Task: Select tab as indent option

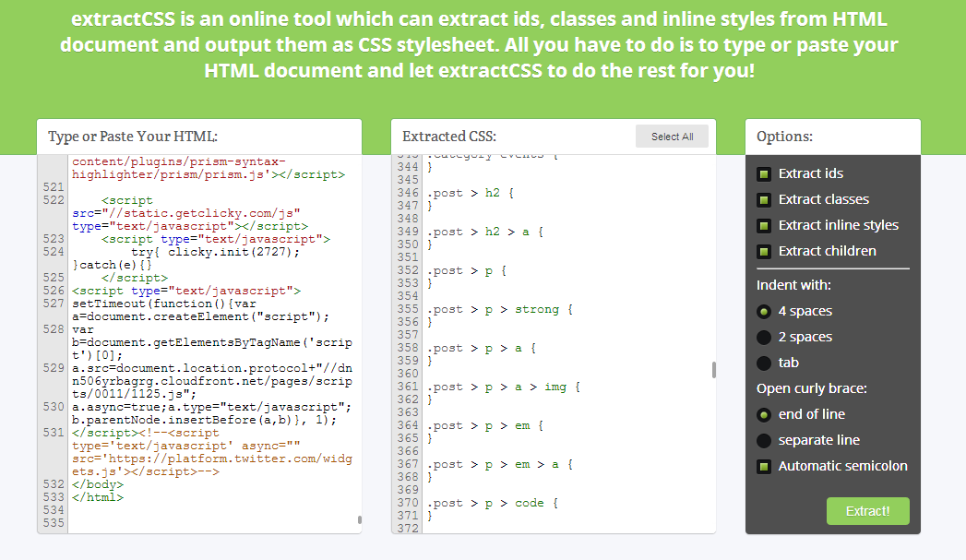Action: pyautogui.click(x=764, y=363)
